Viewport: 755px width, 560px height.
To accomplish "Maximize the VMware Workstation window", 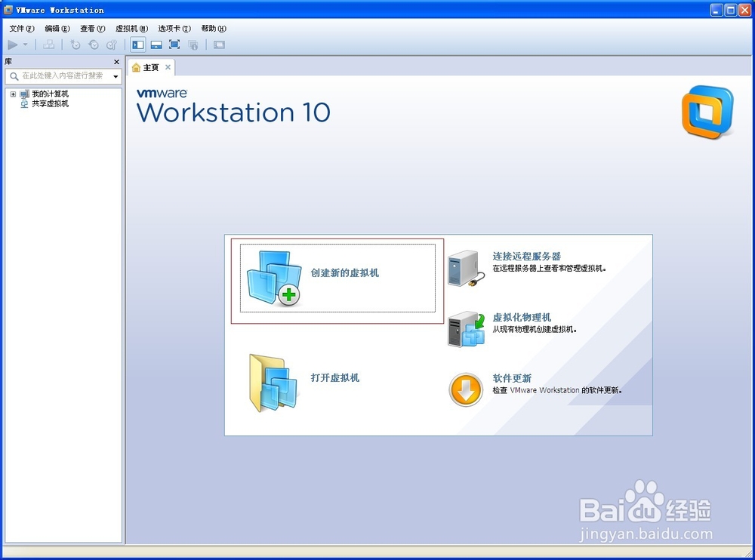I will coord(730,10).
